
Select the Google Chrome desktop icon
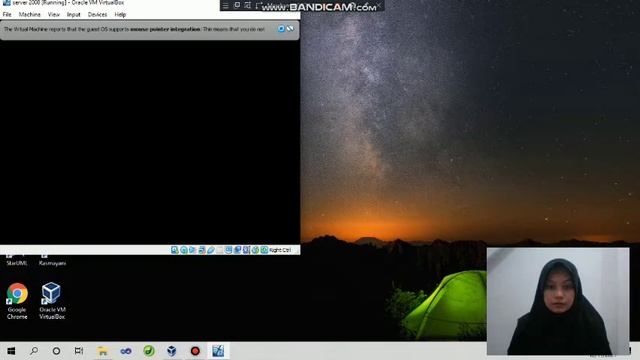coord(17,301)
